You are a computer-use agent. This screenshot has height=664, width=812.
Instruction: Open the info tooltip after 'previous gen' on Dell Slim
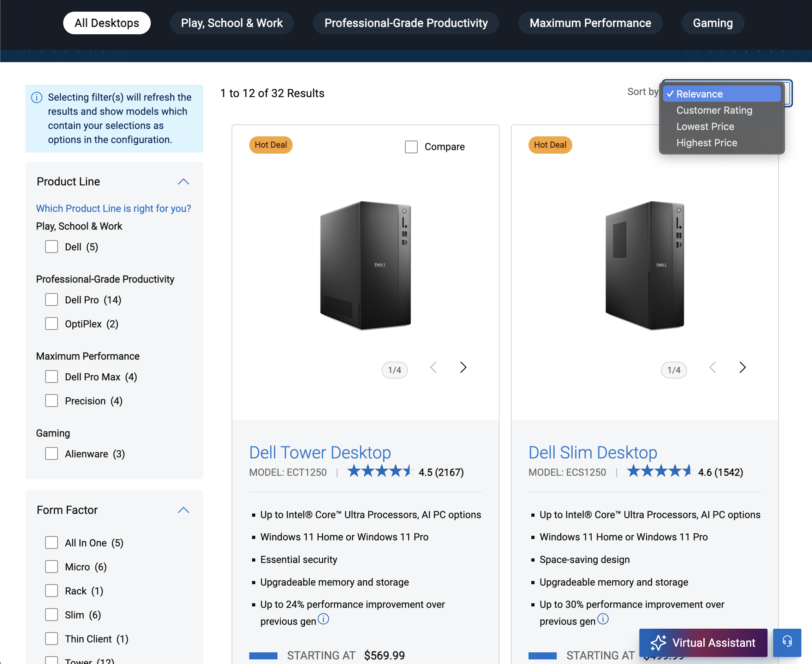603,619
